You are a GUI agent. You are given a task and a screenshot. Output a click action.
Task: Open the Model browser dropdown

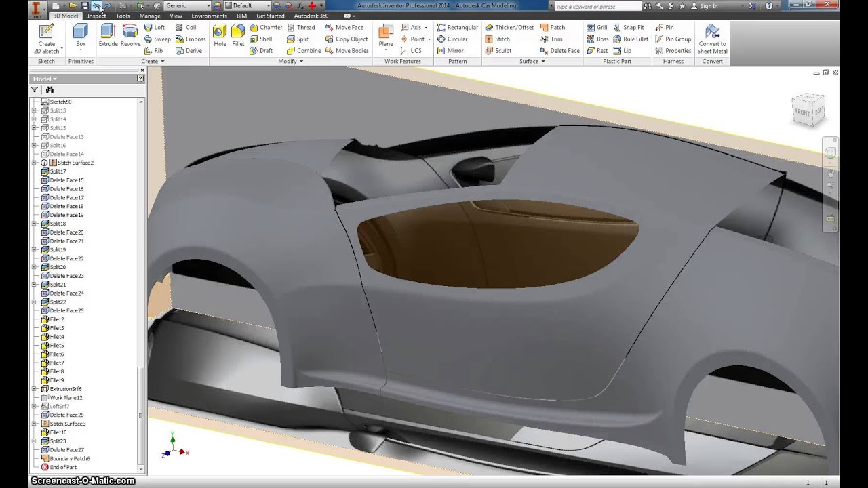point(45,79)
